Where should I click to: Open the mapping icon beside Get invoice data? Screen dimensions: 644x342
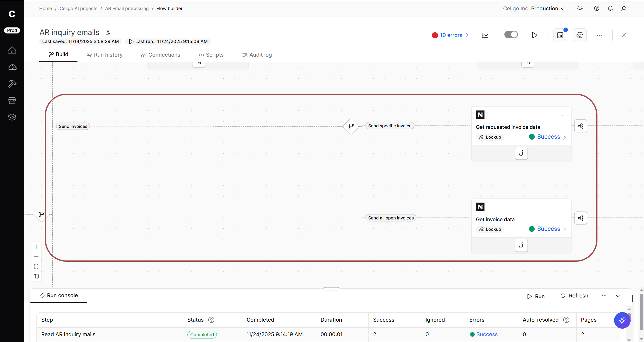581,218
